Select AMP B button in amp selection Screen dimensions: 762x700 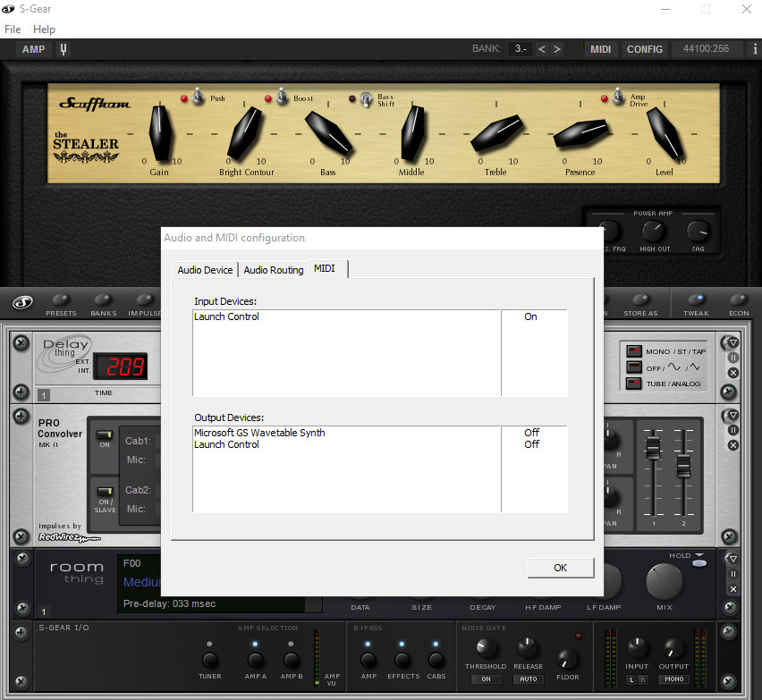(291, 660)
